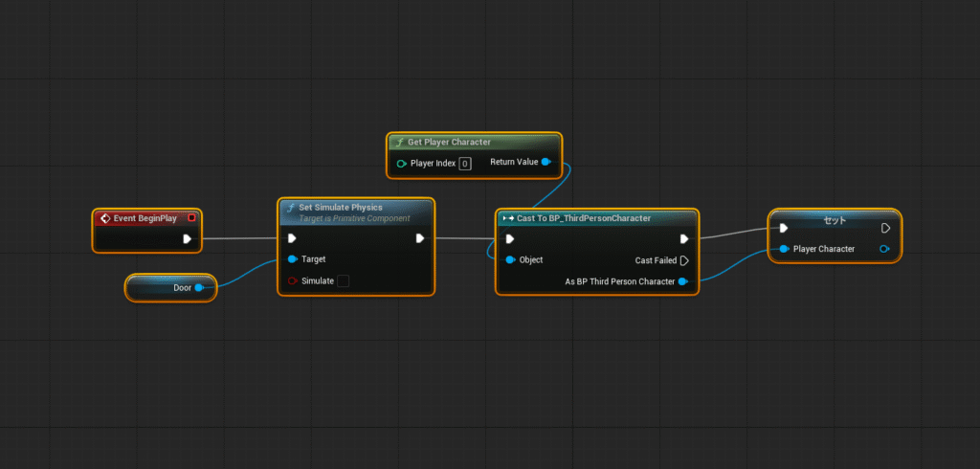Click the Player Index value field
980x469 pixels.
tap(465, 164)
